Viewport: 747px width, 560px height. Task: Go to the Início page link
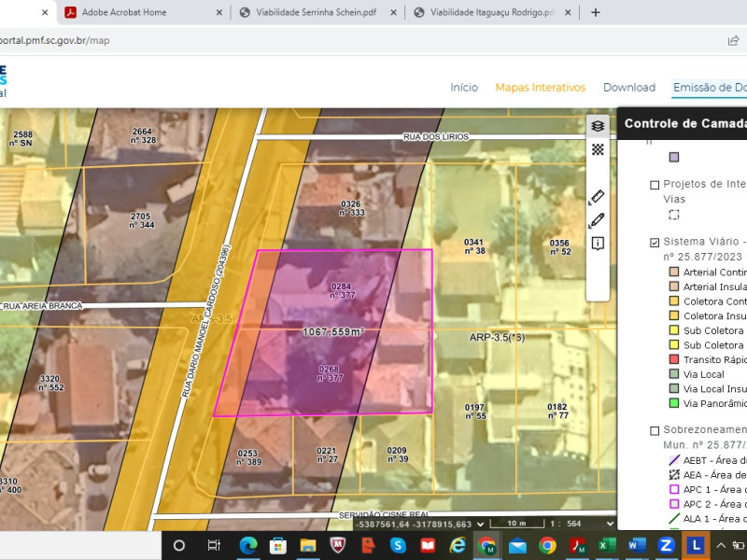pos(464,87)
